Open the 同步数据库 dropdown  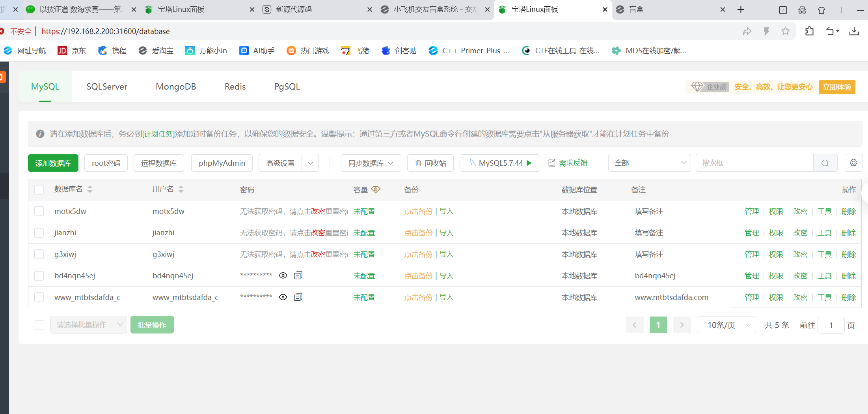pos(371,163)
